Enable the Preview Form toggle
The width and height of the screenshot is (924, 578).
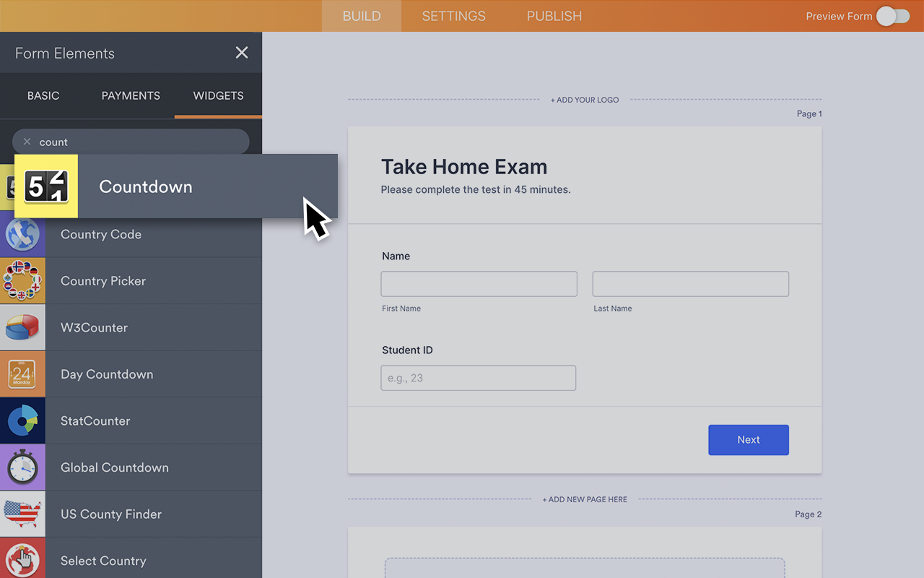892,15
